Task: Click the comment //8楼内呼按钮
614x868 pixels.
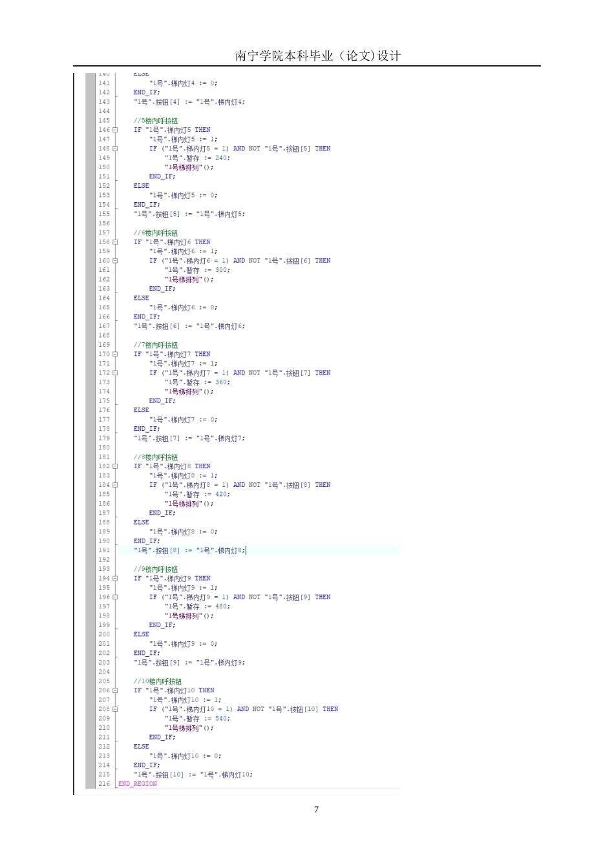Action: [x=156, y=457]
